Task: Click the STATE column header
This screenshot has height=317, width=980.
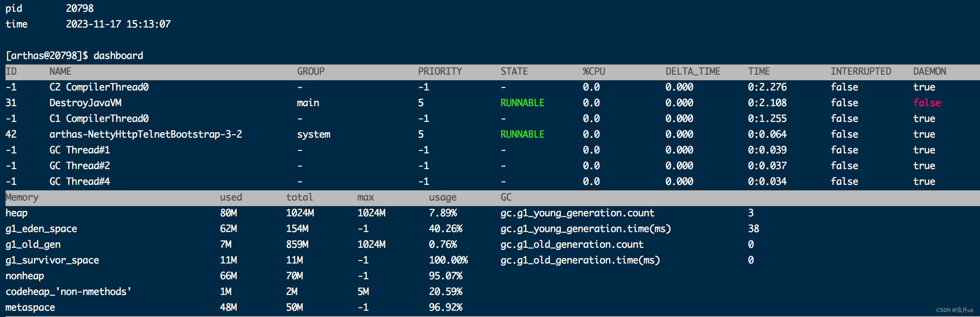Action: pos(514,71)
